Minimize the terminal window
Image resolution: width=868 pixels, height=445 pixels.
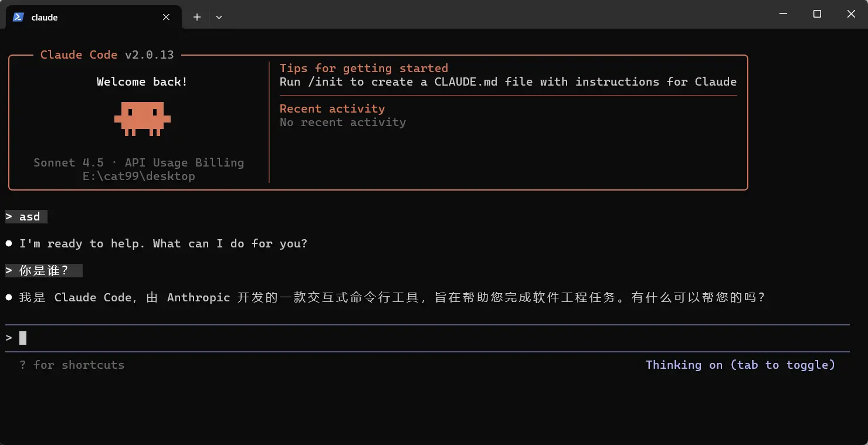click(x=783, y=14)
